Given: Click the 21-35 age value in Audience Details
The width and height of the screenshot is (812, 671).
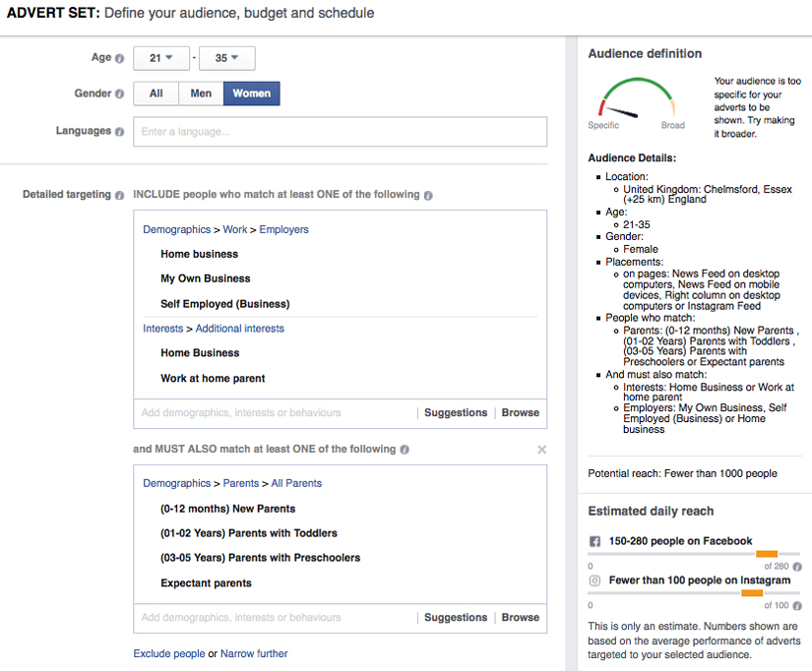Looking at the screenshot, I should [x=637, y=224].
